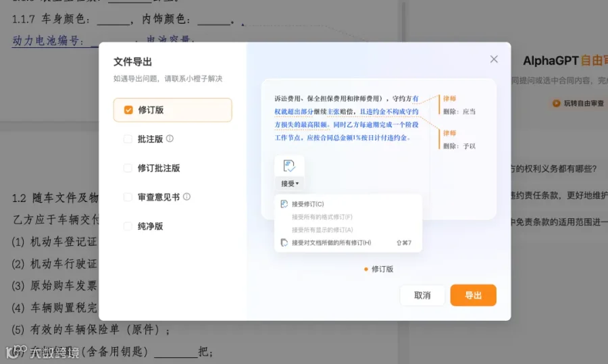Click the (4) 车辆购置税完 list item
The image size is (608, 364).
(55, 308)
